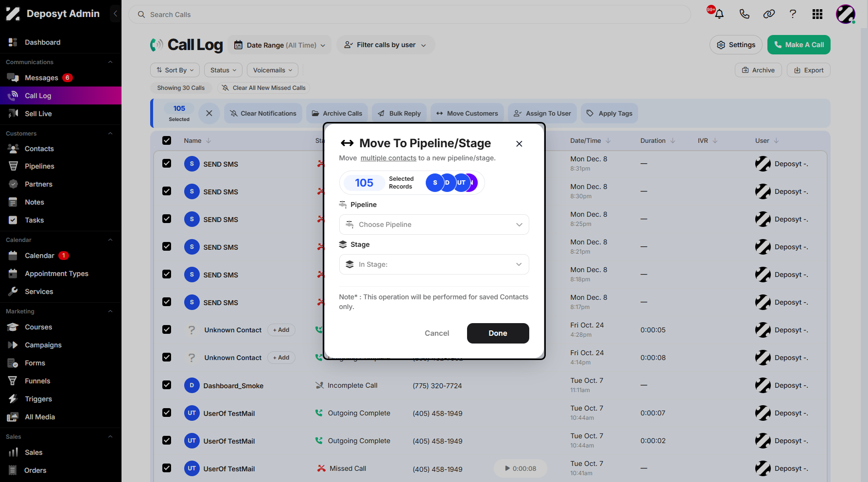The width and height of the screenshot is (868, 482).
Task: Play the 0:00:08 voicemail recording
Action: coord(520,468)
